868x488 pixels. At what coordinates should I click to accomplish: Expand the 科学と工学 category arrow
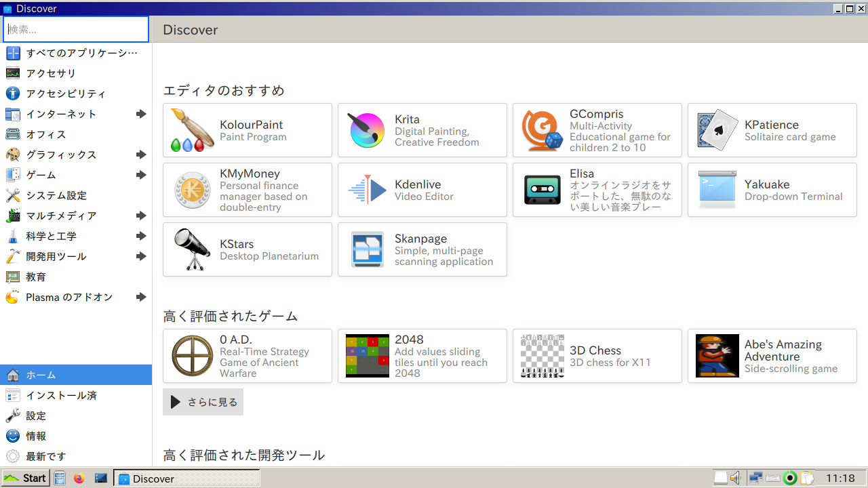pos(141,236)
